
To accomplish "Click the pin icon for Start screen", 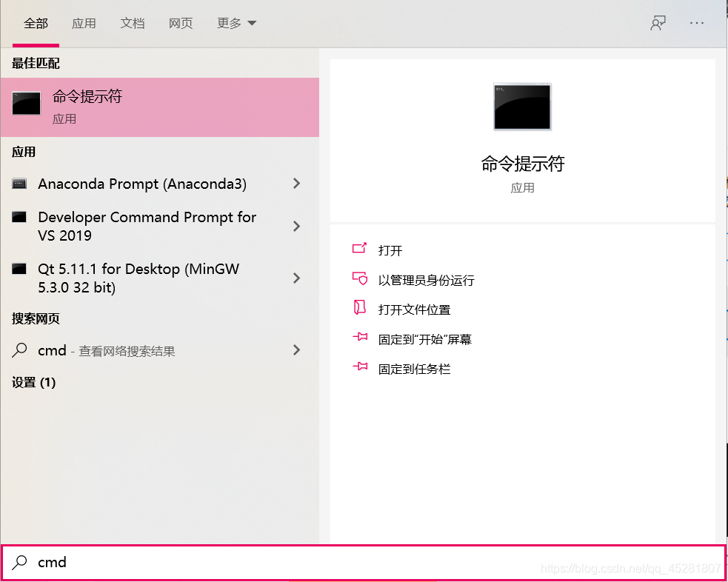I will [x=360, y=338].
